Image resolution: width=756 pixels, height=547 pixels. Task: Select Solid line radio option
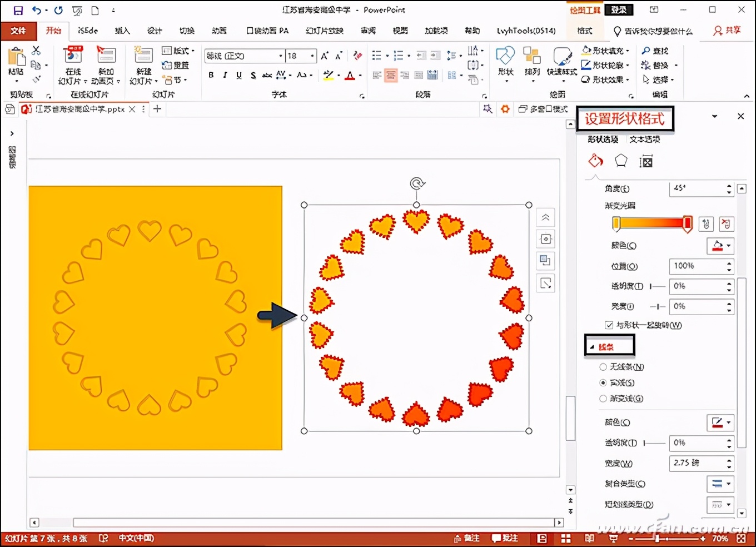pos(603,382)
